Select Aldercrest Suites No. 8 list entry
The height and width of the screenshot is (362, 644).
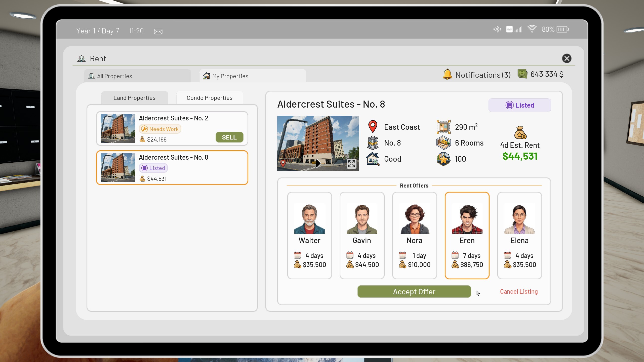click(x=172, y=168)
